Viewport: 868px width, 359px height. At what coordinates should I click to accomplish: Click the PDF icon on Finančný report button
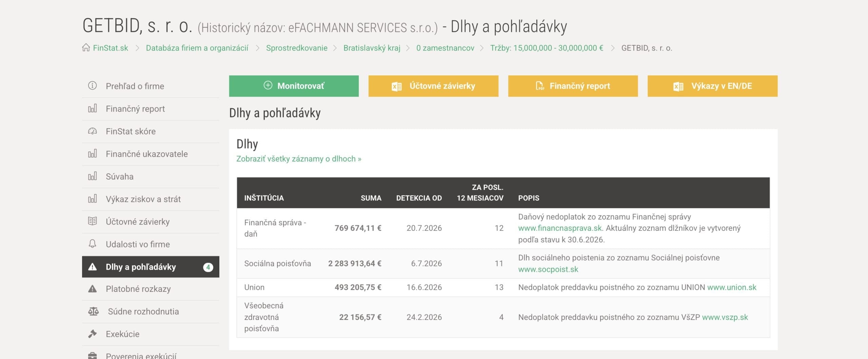click(540, 86)
